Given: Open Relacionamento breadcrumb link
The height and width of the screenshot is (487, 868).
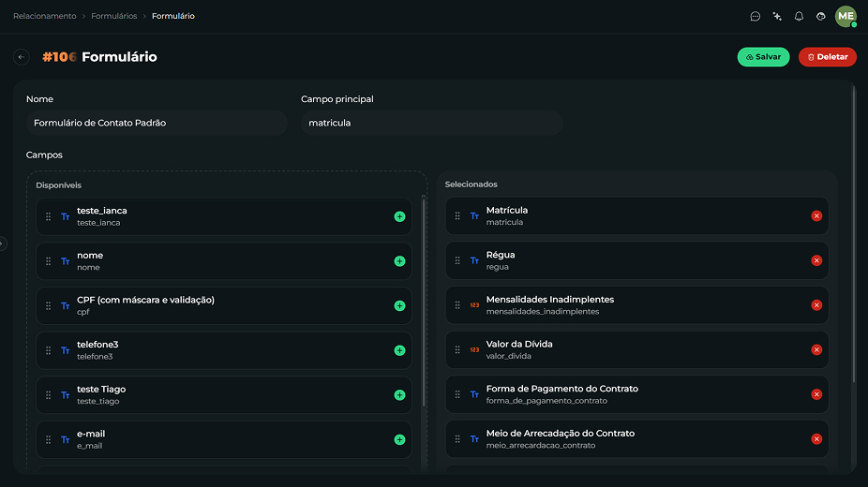Looking at the screenshot, I should tap(45, 16).
